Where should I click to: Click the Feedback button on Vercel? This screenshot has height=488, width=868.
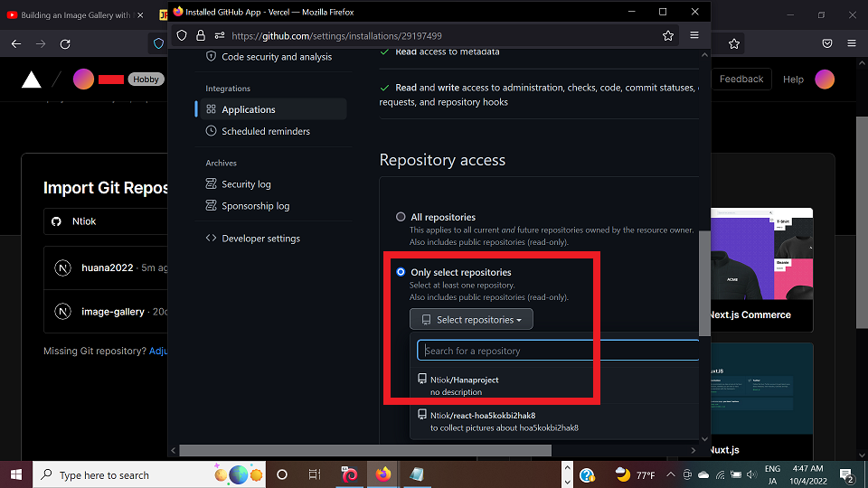(x=741, y=80)
